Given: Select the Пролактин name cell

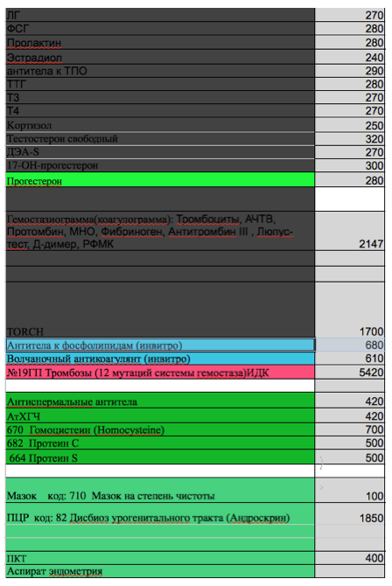Looking at the screenshot, I should (160, 42).
